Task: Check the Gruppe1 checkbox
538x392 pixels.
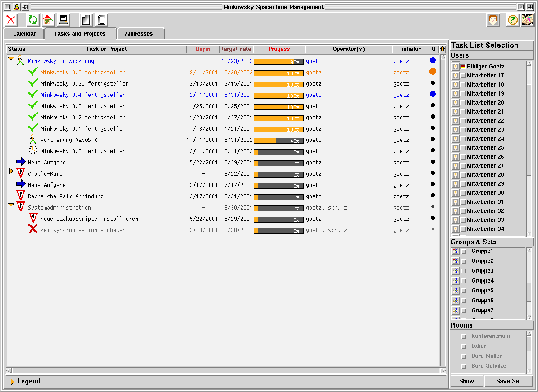Action: point(464,251)
